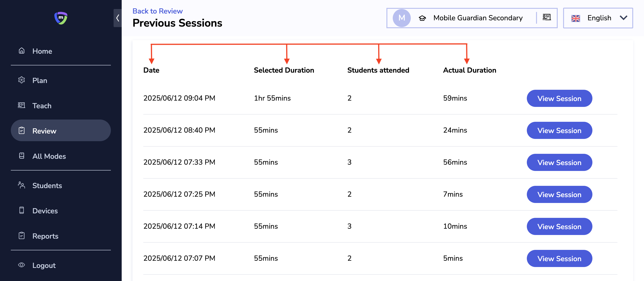Expand the Mobile Guardian Secondary school selector

[x=477, y=18]
